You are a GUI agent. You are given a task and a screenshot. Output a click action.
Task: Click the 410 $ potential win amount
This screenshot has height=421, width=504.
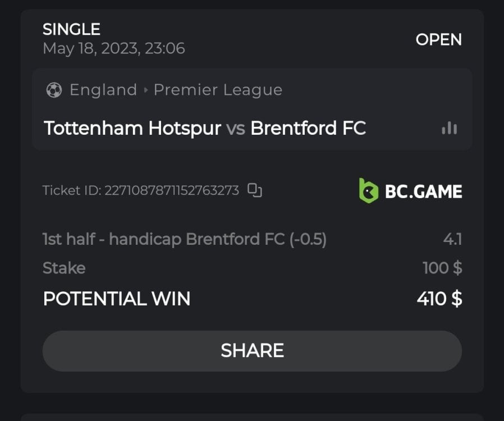439,299
